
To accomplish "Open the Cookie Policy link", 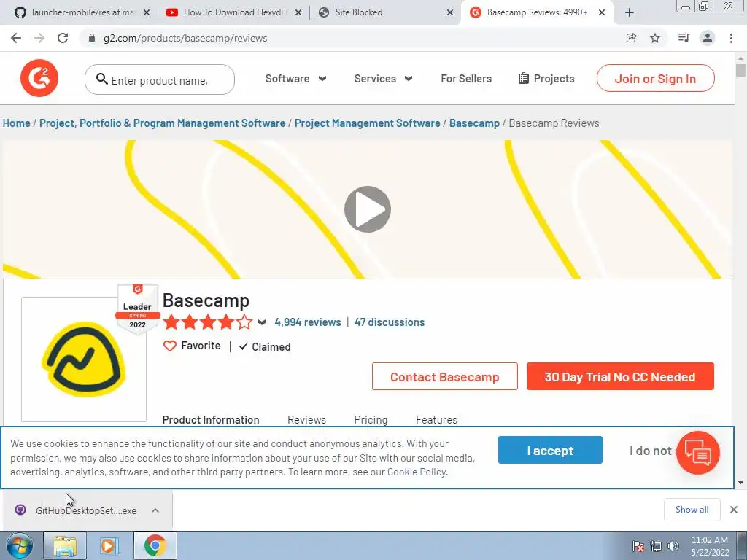I will click(417, 472).
